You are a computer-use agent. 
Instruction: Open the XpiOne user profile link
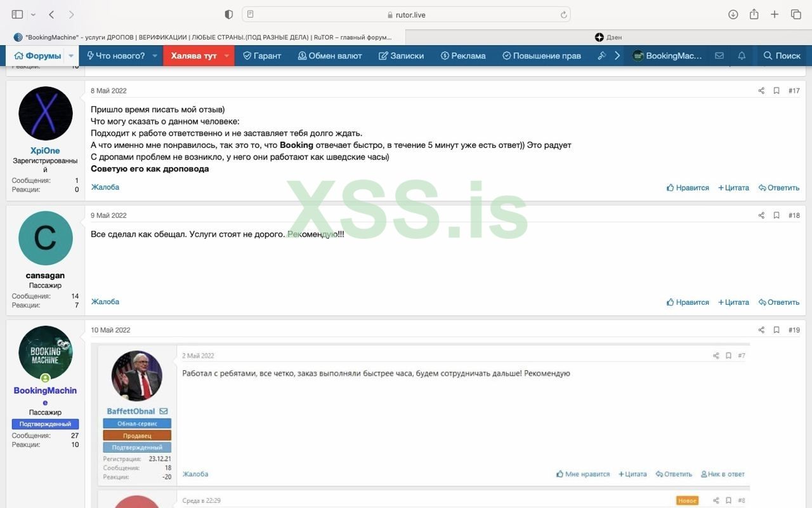pos(45,150)
